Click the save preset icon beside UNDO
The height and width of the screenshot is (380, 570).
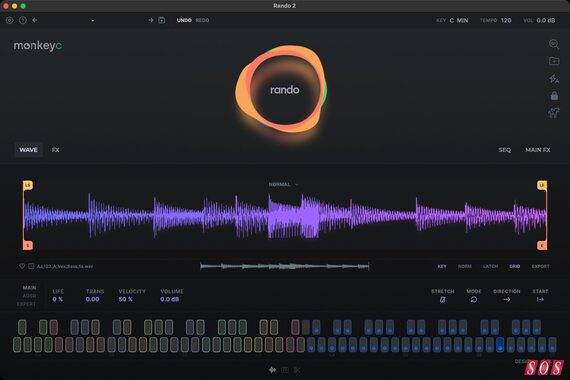coord(162,20)
